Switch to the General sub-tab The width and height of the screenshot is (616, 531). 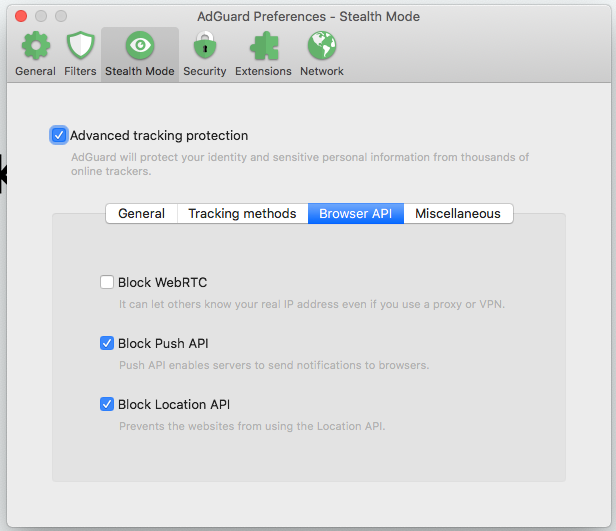tap(141, 213)
